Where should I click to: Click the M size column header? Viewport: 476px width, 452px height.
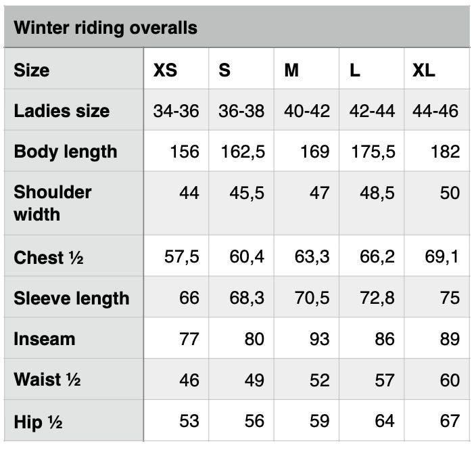(291, 70)
